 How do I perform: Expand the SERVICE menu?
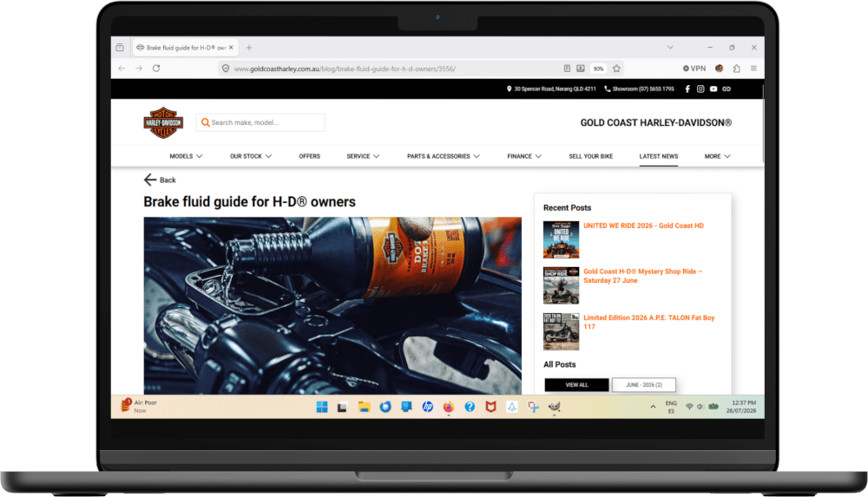pyautogui.click(x=363, y=157)
